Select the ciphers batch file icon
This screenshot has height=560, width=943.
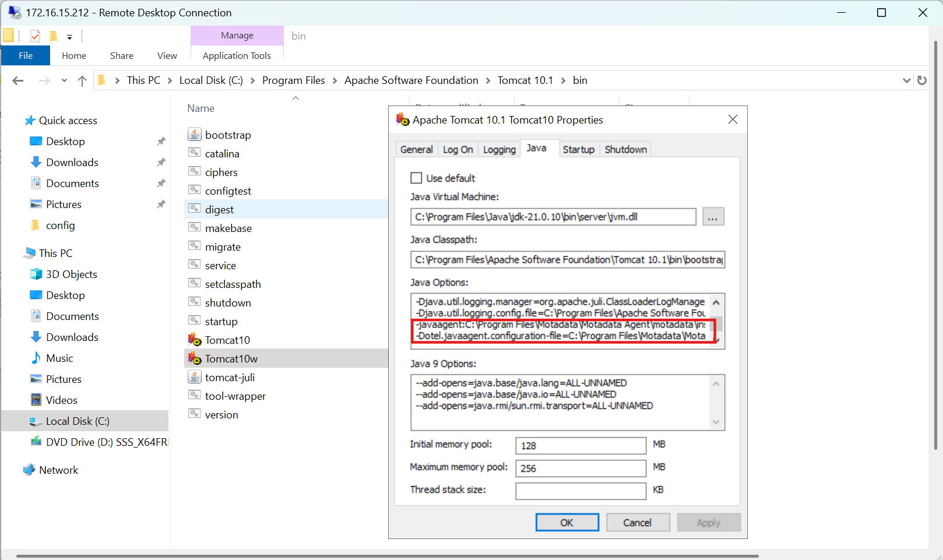point(195,172)
